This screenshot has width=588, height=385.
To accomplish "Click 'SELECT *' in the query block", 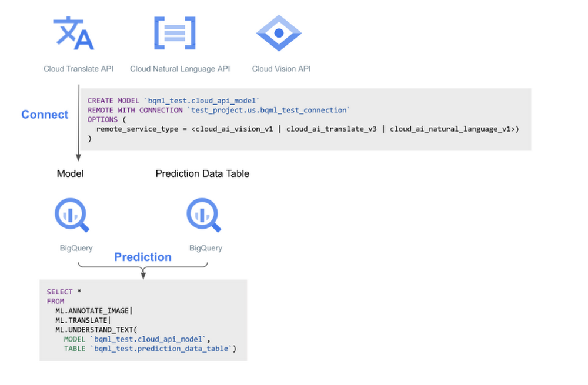I will pos(64,292).
